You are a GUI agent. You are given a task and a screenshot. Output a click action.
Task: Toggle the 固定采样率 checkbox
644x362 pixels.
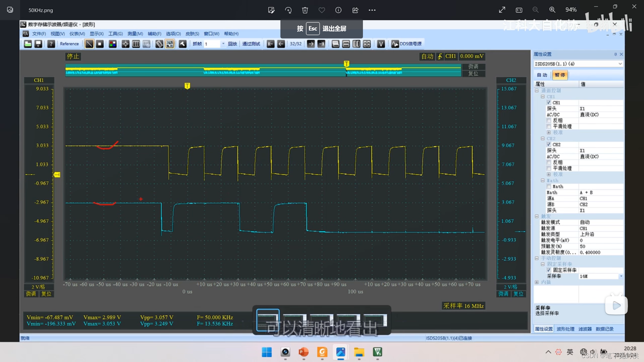click(x=549, y=270)
